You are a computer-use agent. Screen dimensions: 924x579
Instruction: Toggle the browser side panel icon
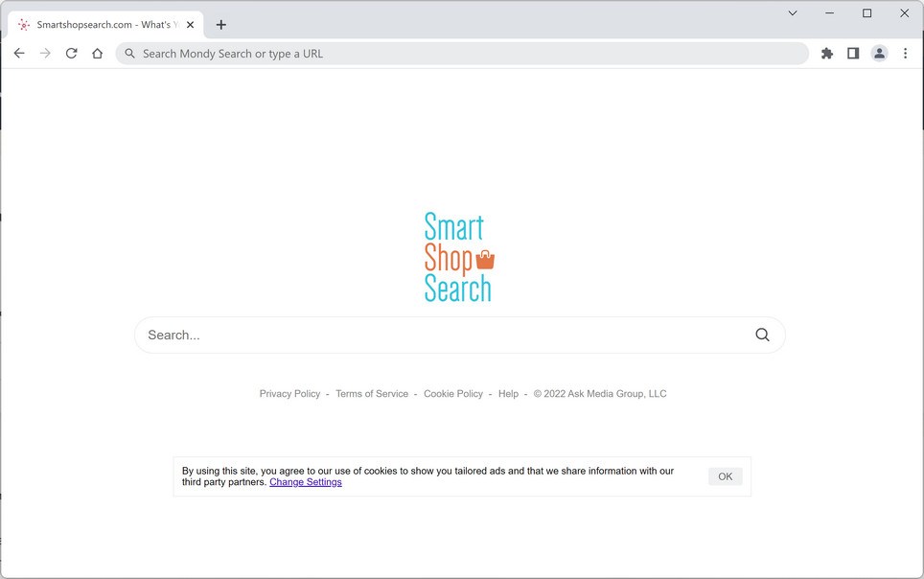click(853, 54)
